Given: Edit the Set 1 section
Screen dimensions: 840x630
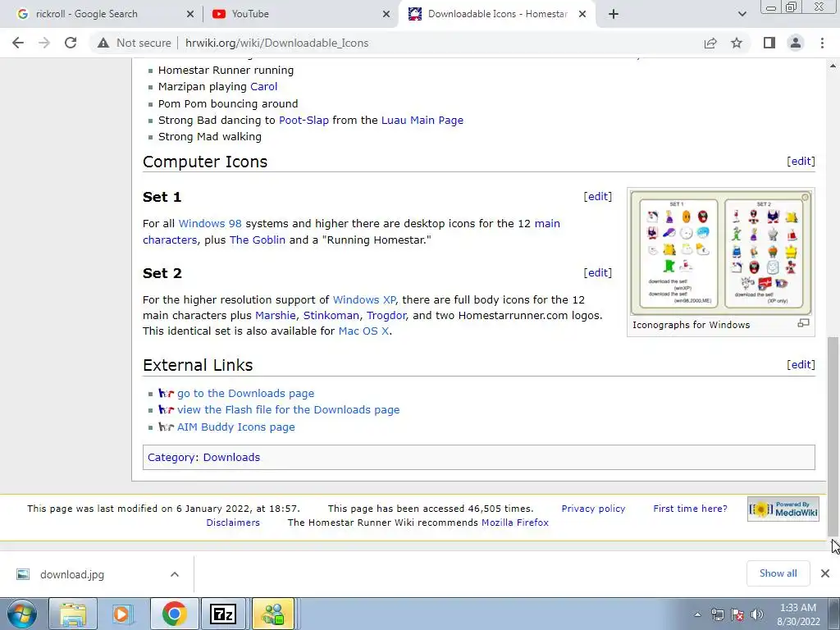Looking at the screenshot, I should click(598, 197).
